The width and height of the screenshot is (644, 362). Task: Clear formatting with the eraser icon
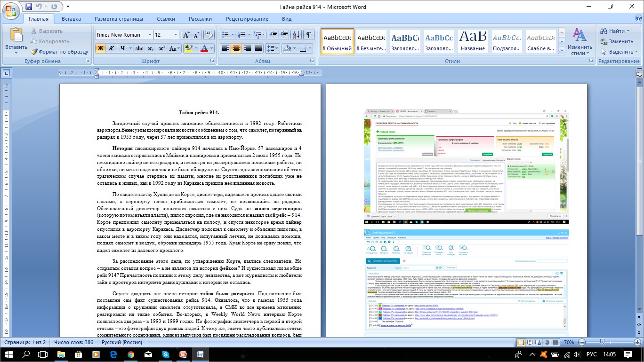coord(209,35)
